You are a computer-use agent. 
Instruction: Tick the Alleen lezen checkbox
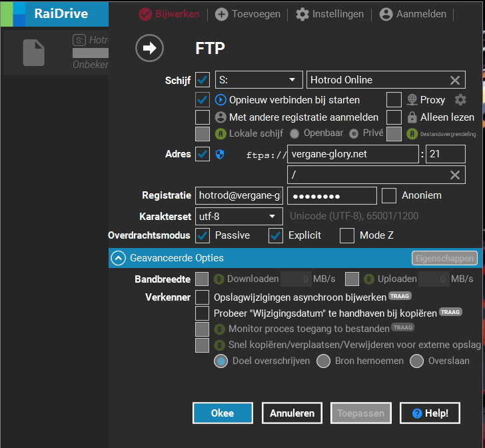click(394, 117)
